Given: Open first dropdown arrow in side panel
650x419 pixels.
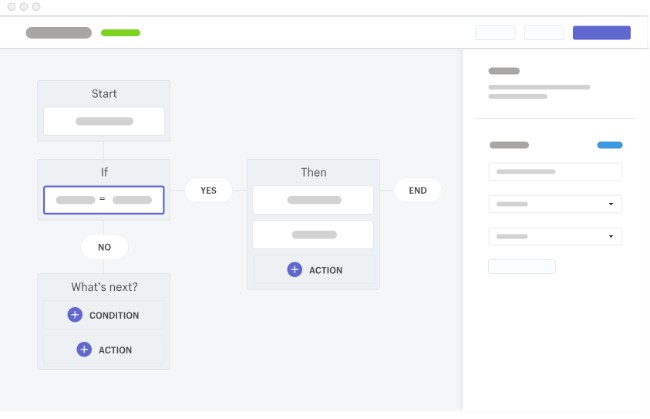Looking at the screenshot, I should point(610,204).
